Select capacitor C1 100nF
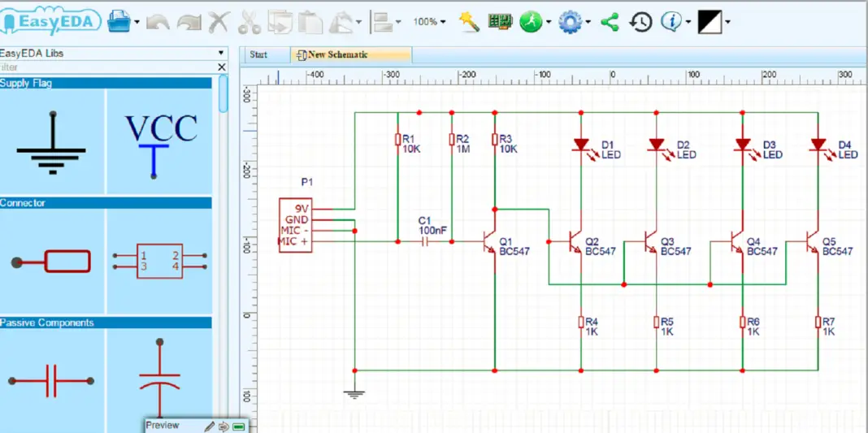Image resolution: width=868 pixels, height=433 pixels. 425,241
